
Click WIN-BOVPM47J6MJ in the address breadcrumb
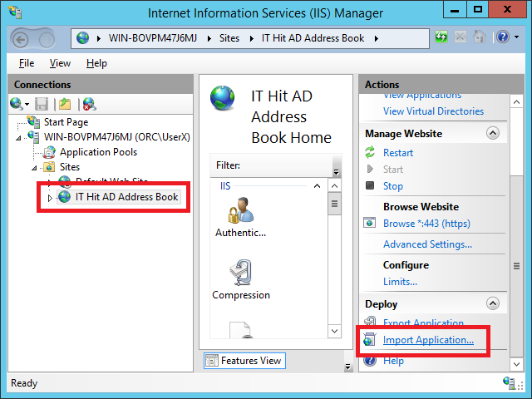pyautogui.click(x=153, y=38)
